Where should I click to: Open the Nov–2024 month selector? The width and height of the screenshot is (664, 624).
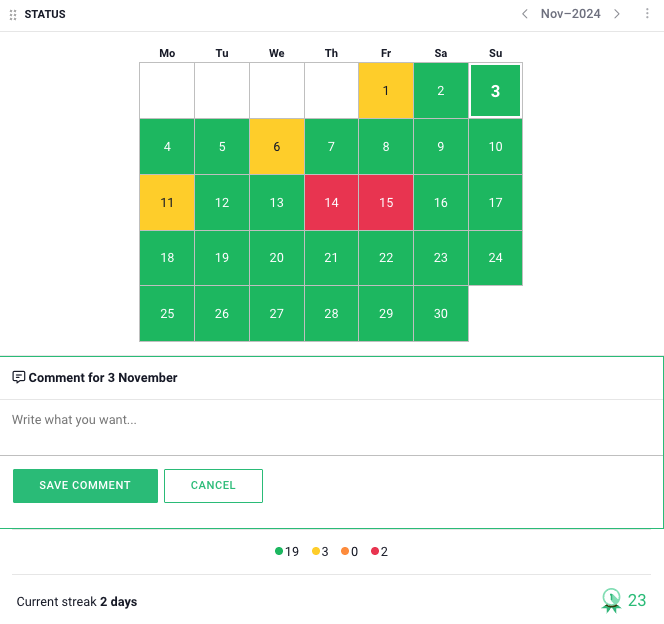click(571, 14)
